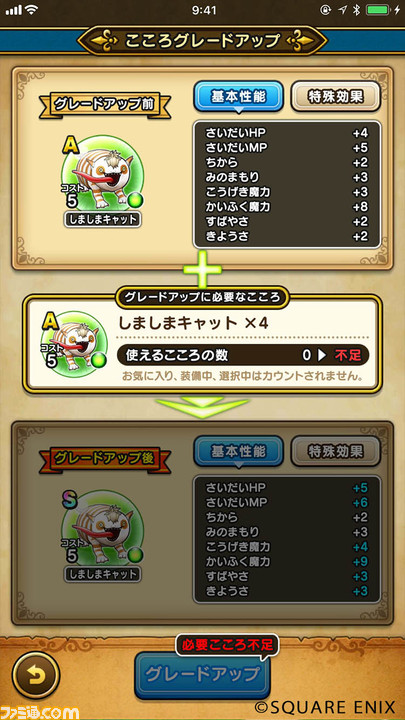
Task: Switch to 特殊効果 tab in the before-upgrade panel
Action: tap(336, 97)
